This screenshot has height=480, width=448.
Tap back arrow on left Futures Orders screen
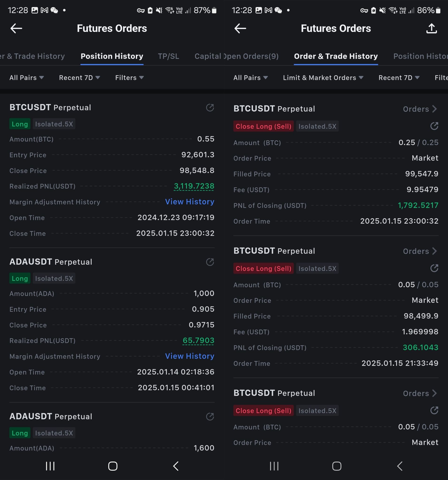tap(16, 29)
